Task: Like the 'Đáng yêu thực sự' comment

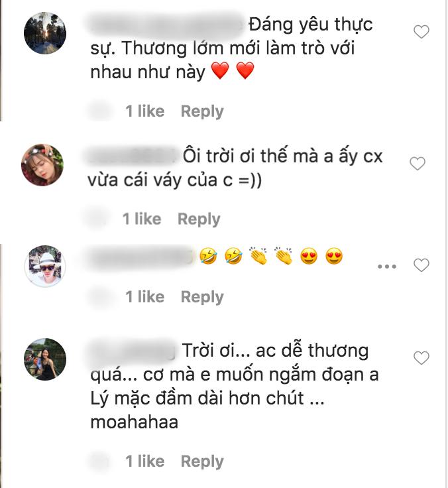Action: [x=421, y=31]
